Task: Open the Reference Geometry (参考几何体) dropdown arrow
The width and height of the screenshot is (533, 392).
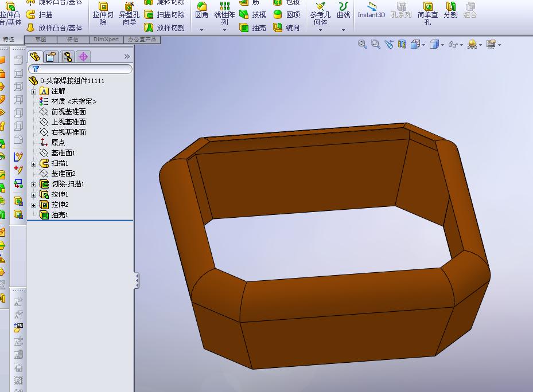Action: tap(320, 30)
